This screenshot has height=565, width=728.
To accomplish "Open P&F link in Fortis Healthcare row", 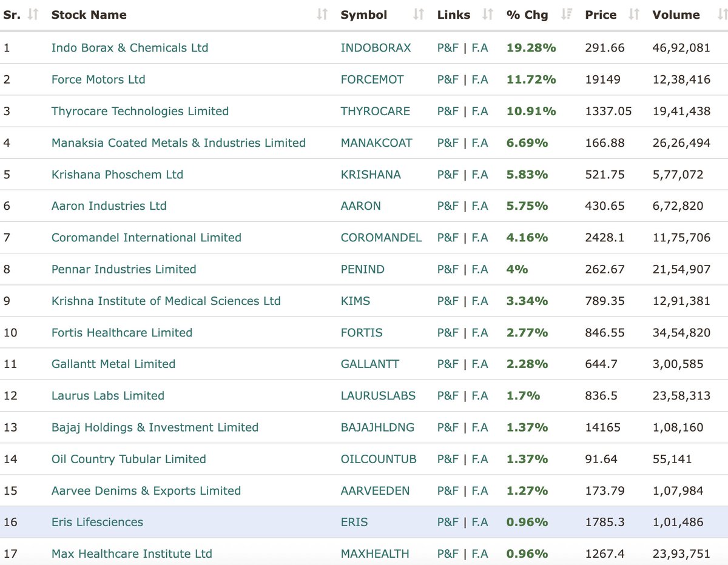I will [448, 332].
